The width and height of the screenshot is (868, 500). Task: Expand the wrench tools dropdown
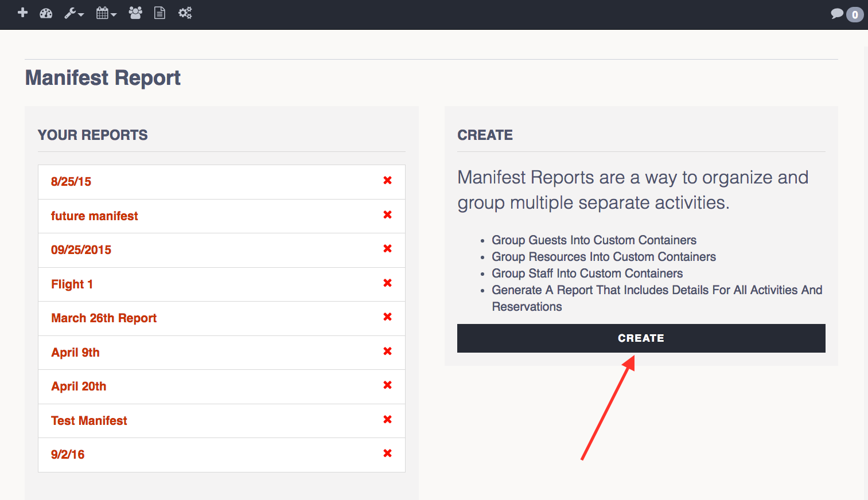tap(74, 13)
